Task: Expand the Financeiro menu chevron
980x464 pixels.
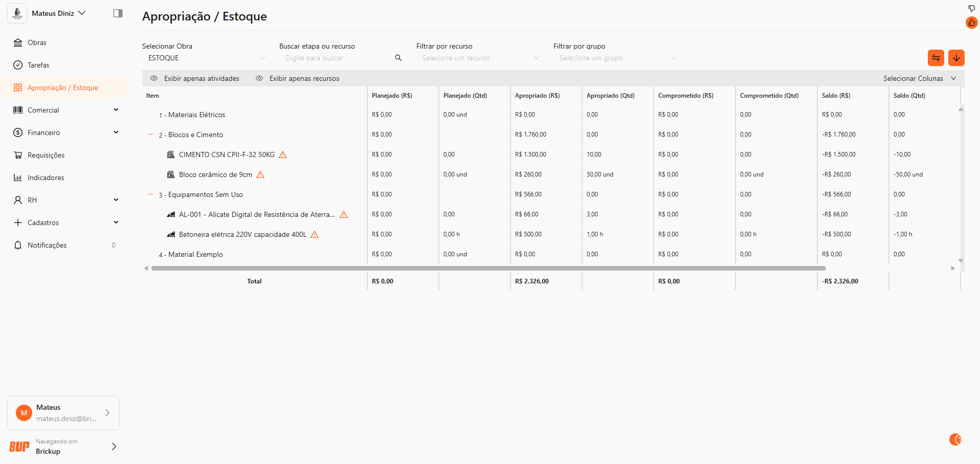Action: [116, 132]
